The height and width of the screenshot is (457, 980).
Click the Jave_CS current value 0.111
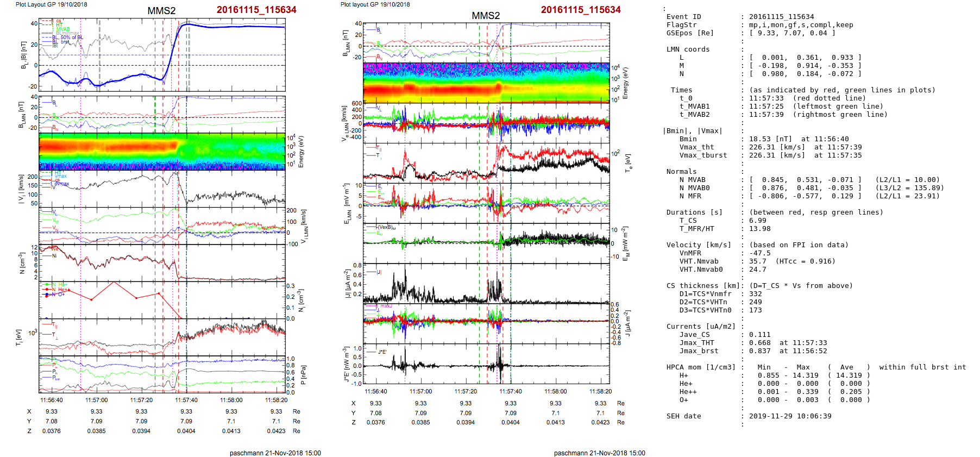pos(760,335)
